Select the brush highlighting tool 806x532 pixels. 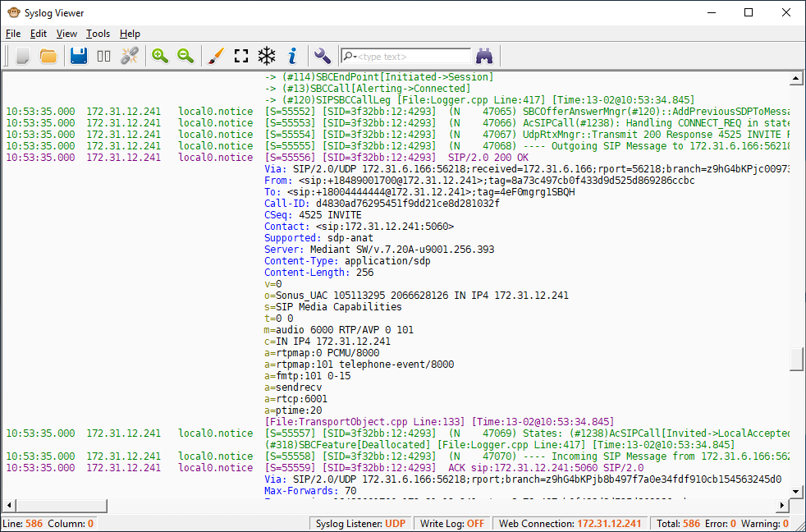tap(214, 56)
